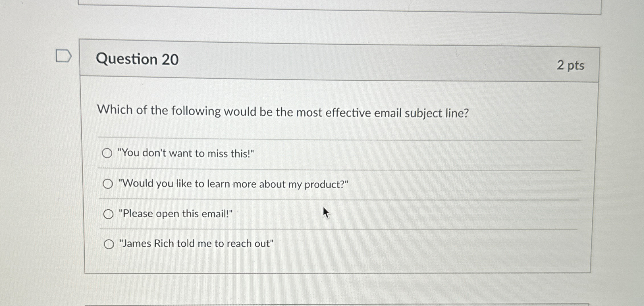Click the "Please open this email!" answer label
The width and height of the screenshot is (644, 306).
coord(175,214)
